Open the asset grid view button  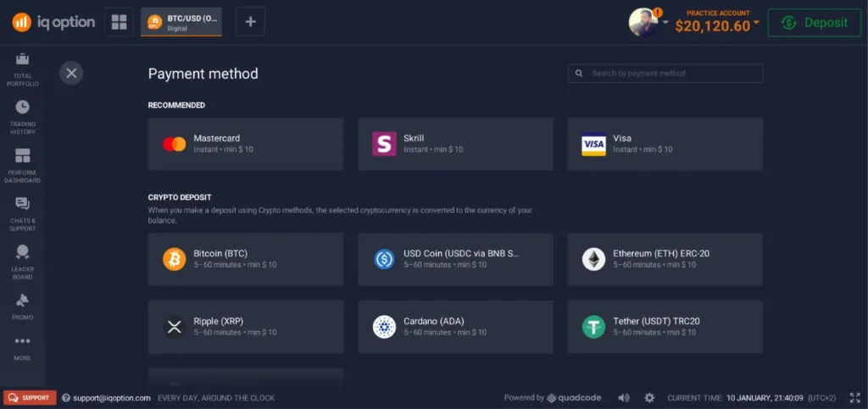click(119, 22)
